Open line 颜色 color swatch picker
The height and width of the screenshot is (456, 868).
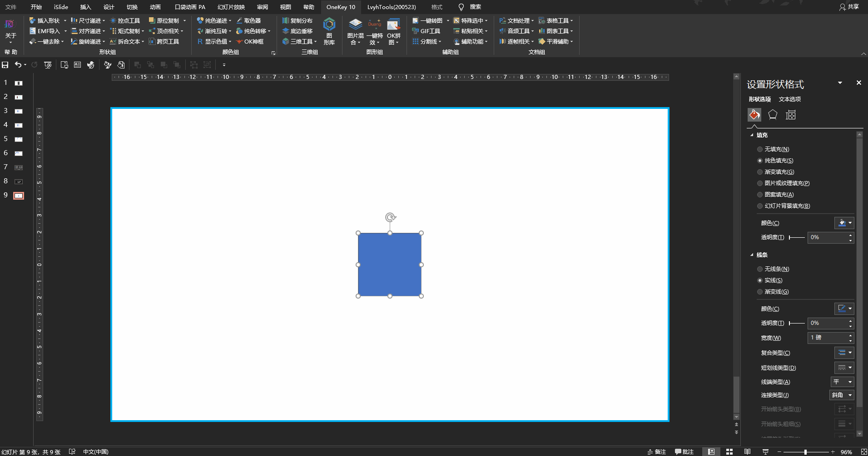coord(844,309)
